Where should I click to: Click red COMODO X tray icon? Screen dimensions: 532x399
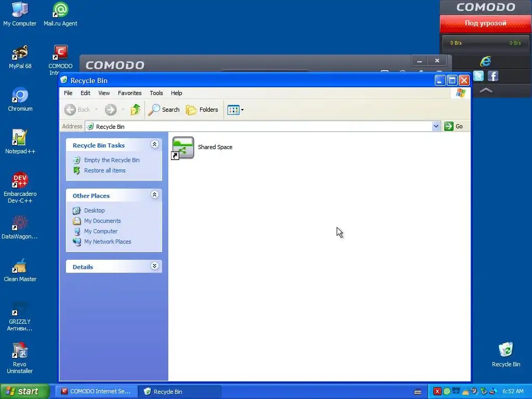point(437,392)
